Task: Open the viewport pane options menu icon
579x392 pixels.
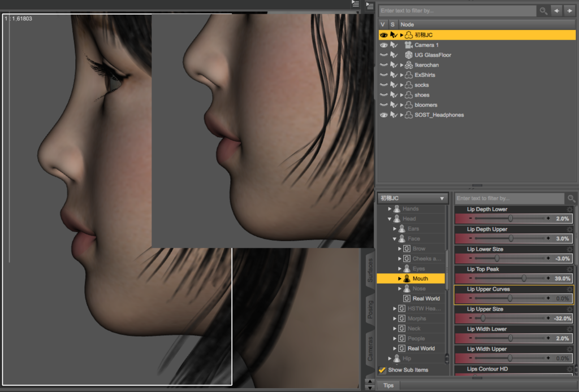Action: pyautogui.click(x=355, y=4)
